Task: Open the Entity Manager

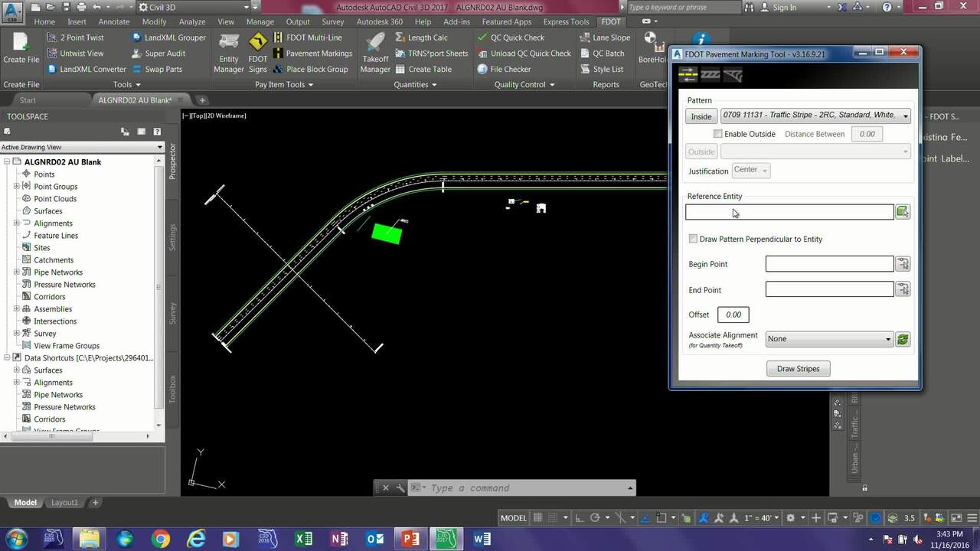Action: [x=228, y=53]
